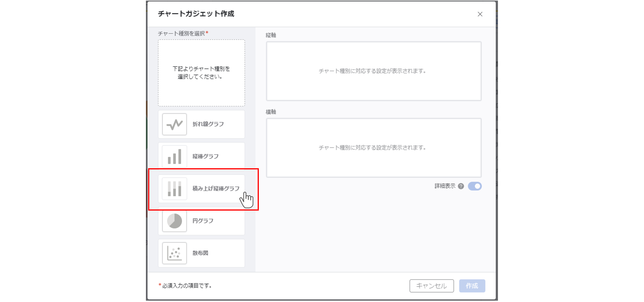Select the vertical bar chart icon
Image resolution: width=644 pixels, height=302 pixels.
coord(174,157)
